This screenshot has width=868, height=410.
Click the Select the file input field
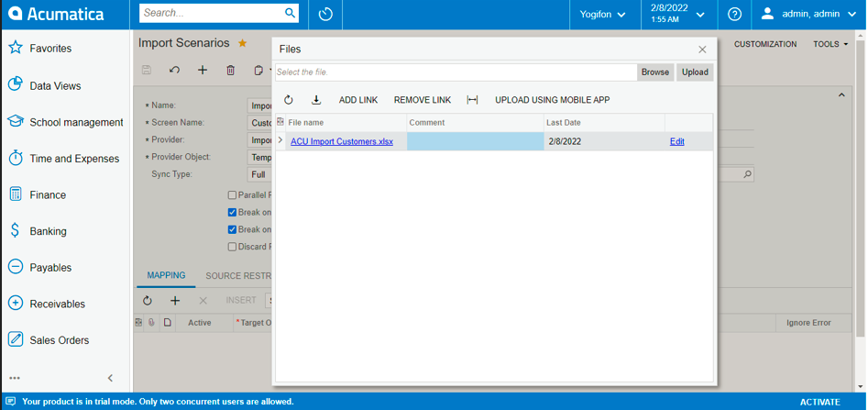(x=456, y=72)
